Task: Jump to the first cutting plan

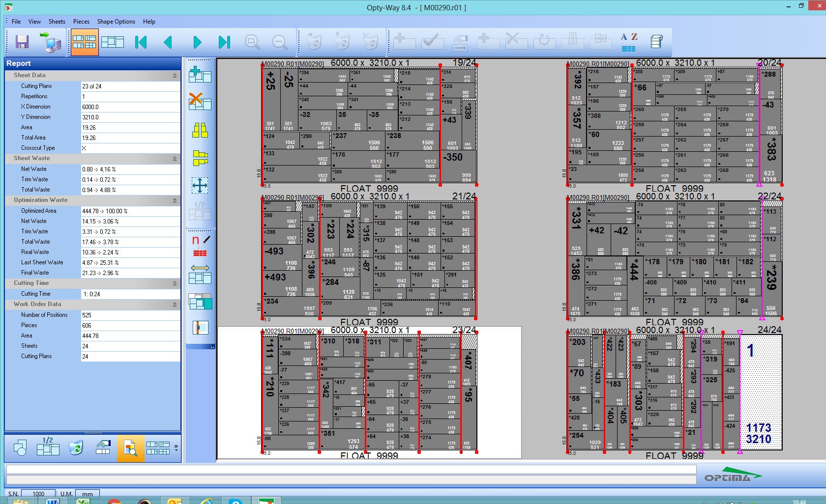Action: pos(141,42)
